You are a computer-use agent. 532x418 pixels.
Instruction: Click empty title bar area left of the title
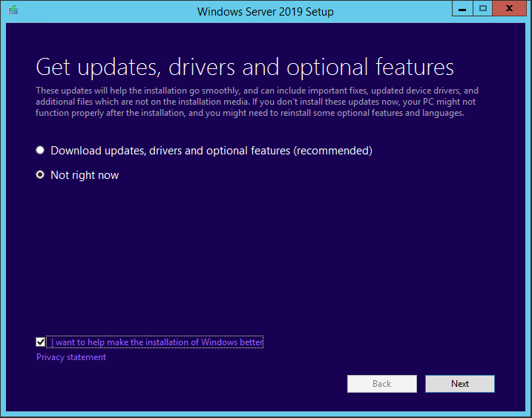(111, 11)
